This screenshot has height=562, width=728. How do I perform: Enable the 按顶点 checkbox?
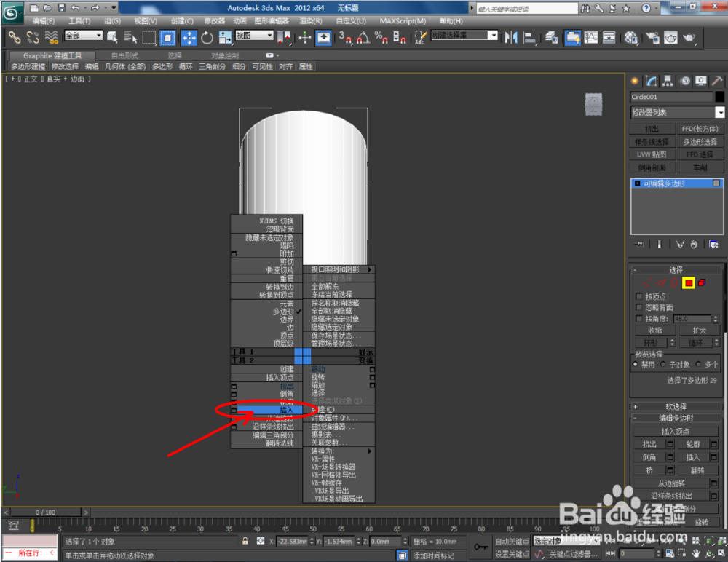click(x=639, y=296)
